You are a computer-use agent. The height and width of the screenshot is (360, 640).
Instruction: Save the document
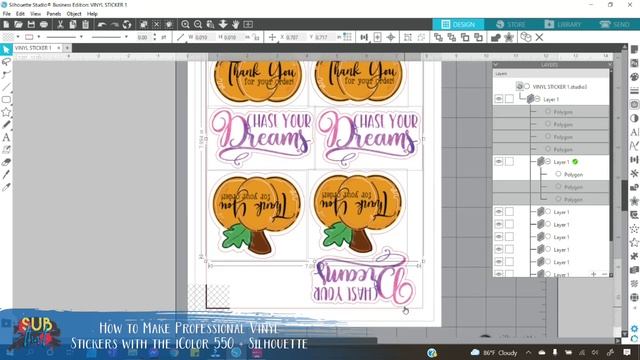(31, 24)
